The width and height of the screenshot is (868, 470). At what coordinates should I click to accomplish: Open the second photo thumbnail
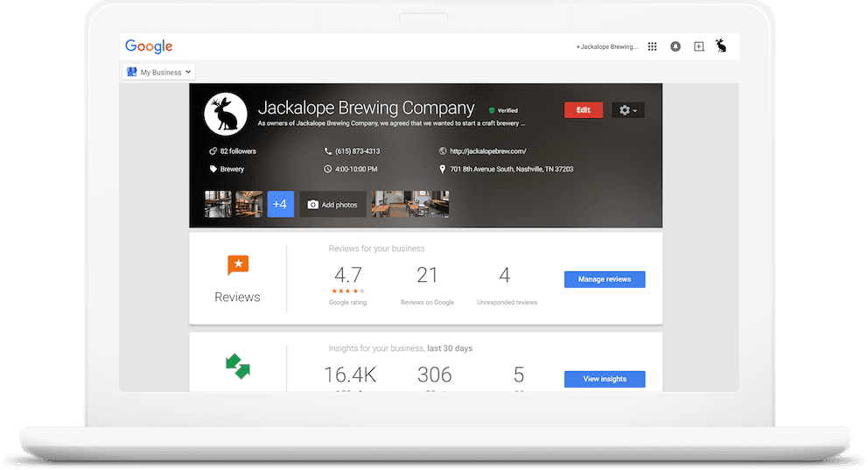[249, 204]
